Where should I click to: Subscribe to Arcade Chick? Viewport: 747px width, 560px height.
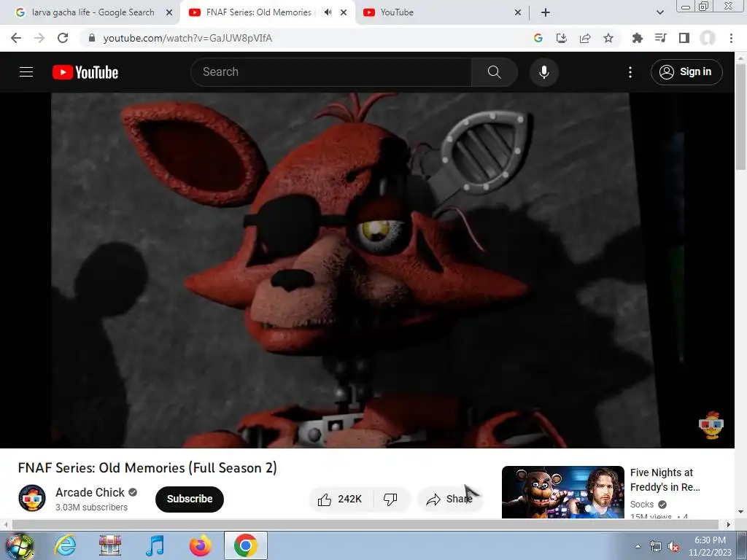190,499
